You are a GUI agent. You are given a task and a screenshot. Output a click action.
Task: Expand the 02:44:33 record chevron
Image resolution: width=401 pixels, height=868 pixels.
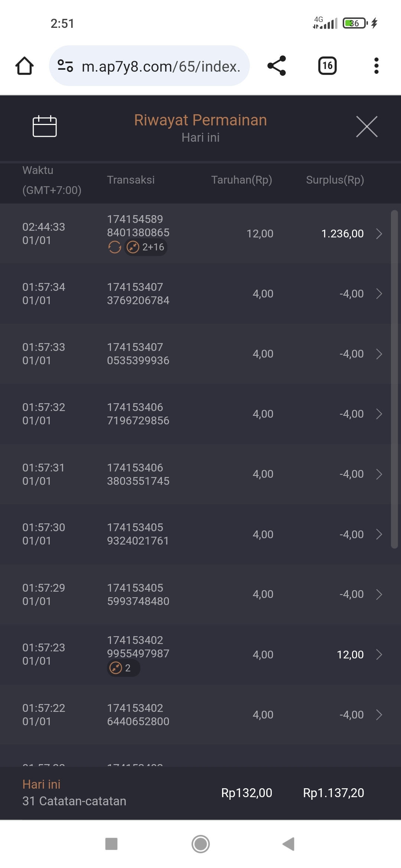(379, 234)
